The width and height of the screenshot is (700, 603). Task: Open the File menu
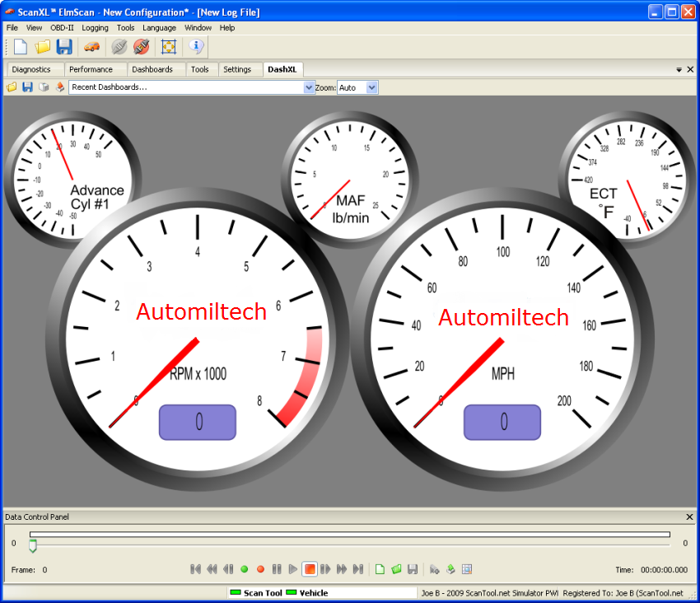pos(12,28)
